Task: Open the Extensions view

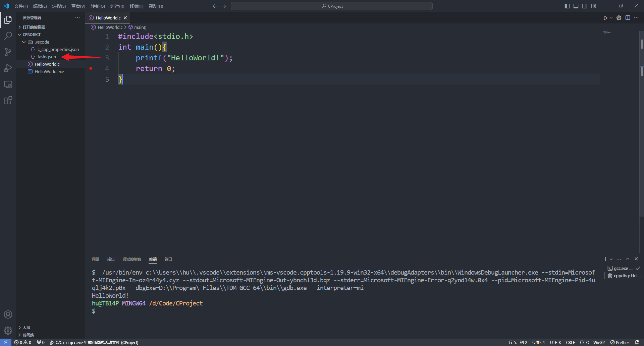Action: [x=8, y=100]
